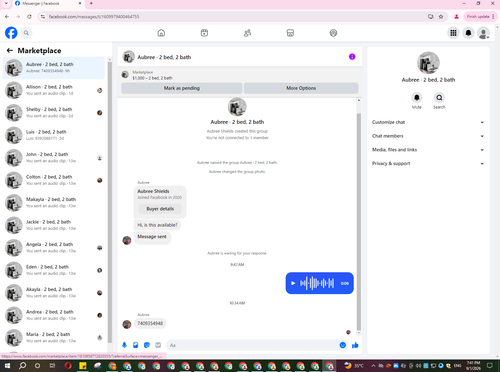Image resolution: width=500 pixels, height=372 pixels.
Task: Open the Colton - 2 bed, 2 bath chat
Action: pyautogui.click(x=54, y=180)
